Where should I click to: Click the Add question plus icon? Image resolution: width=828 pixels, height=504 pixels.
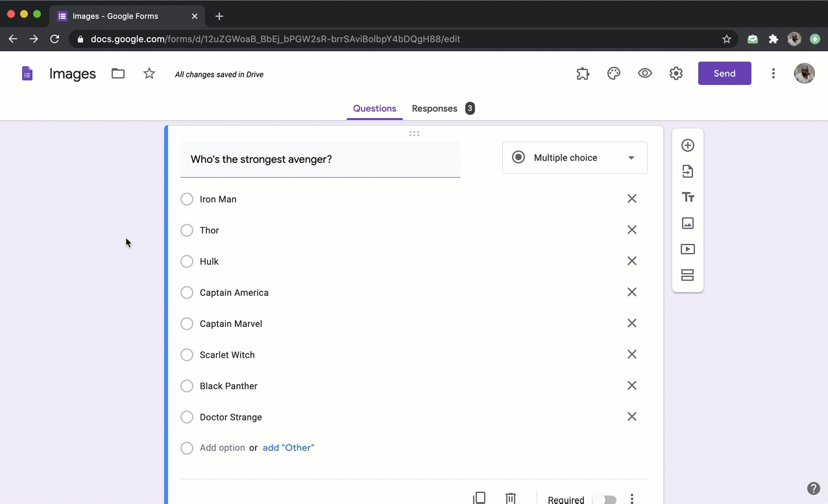688,145
